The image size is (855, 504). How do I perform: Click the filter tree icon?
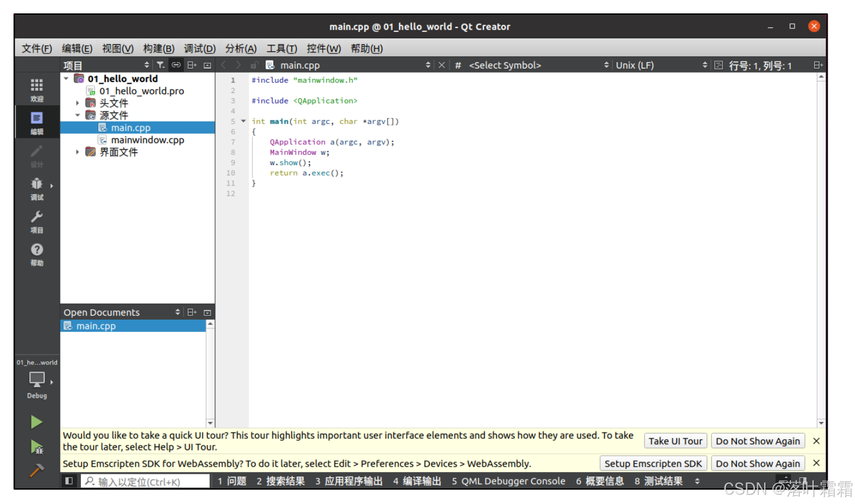[161, 65]
